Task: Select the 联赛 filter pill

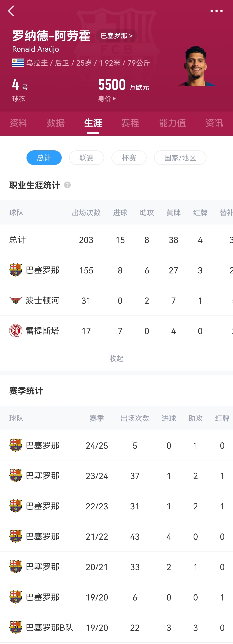Action: pos(86,157)
